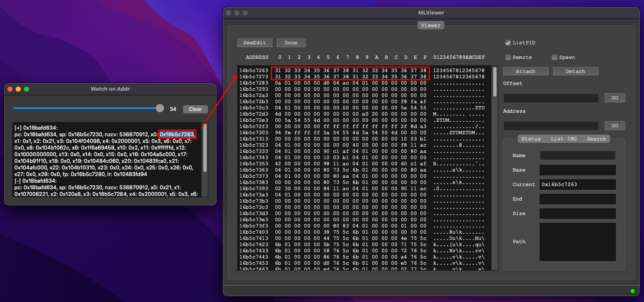Click the Attach button
This screenshot has width=644, height=302.
click(526, 71)
